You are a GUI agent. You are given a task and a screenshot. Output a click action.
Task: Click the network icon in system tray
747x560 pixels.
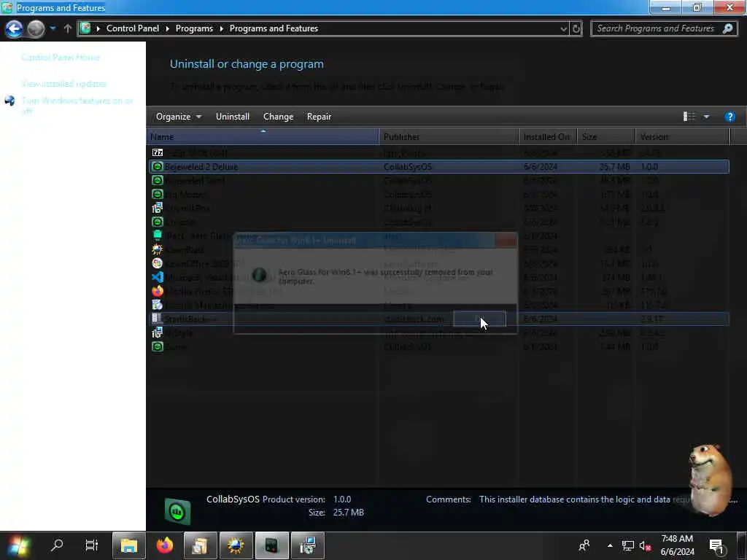pyautogui.click(x=628, y=546)
